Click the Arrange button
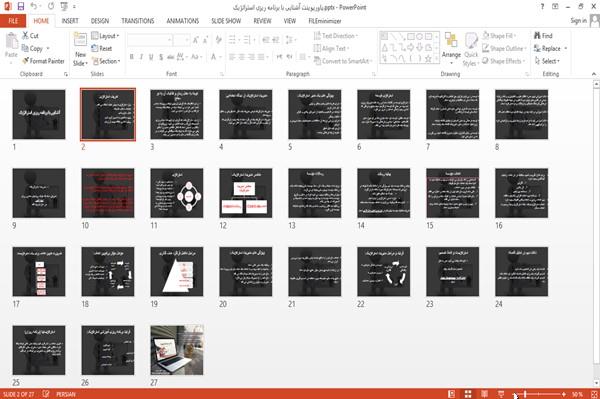Viewport: 600px width, 399px height. 451,47
